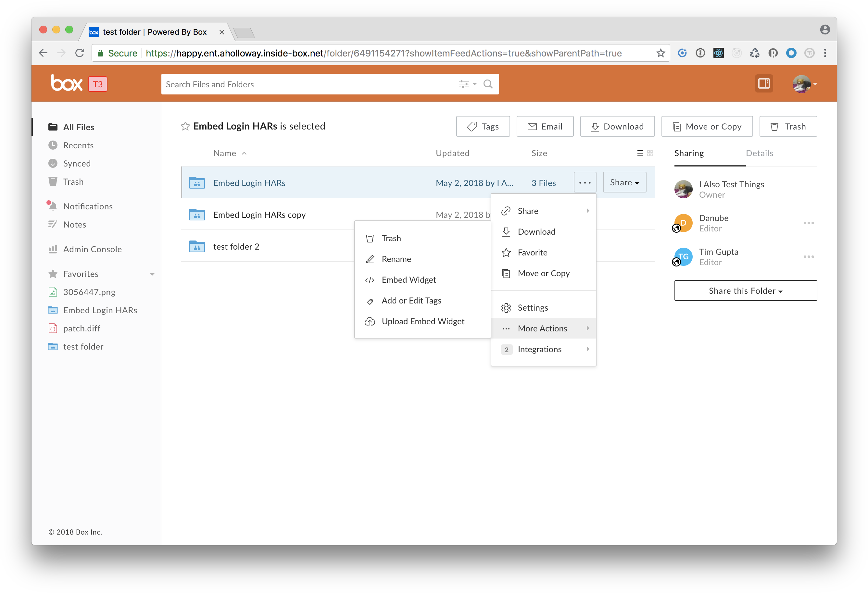The height and width of the screenshot is (593, 868).
Task: Click inside the Search Files and Folders field
Action: point(299,84)
